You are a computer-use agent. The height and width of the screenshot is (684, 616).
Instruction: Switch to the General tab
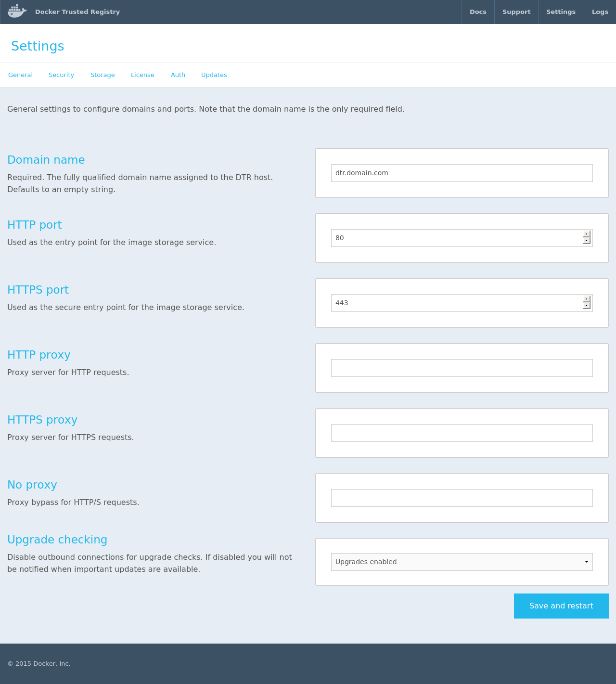point(20,75)
